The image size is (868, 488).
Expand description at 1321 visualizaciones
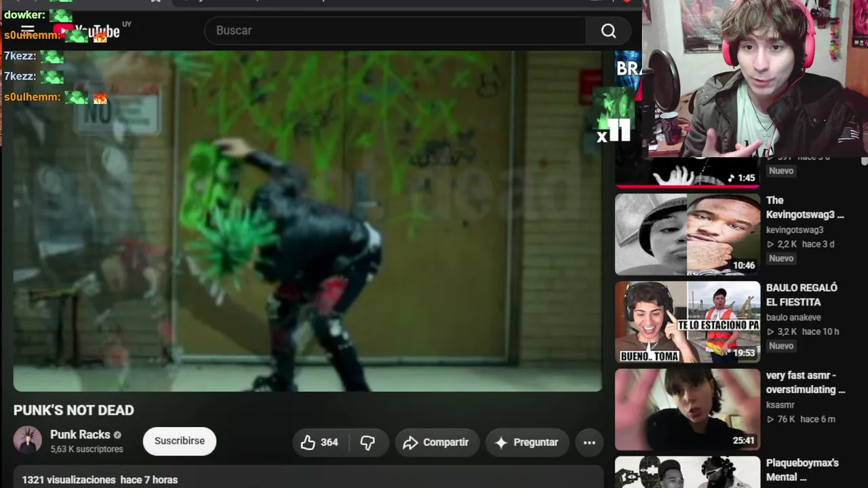pos(100,480)
